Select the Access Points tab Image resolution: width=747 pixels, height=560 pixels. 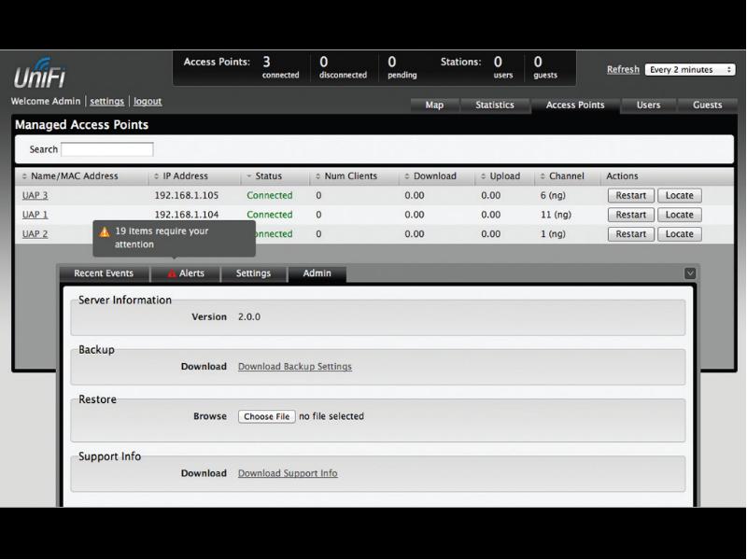[x=575, y=105]
